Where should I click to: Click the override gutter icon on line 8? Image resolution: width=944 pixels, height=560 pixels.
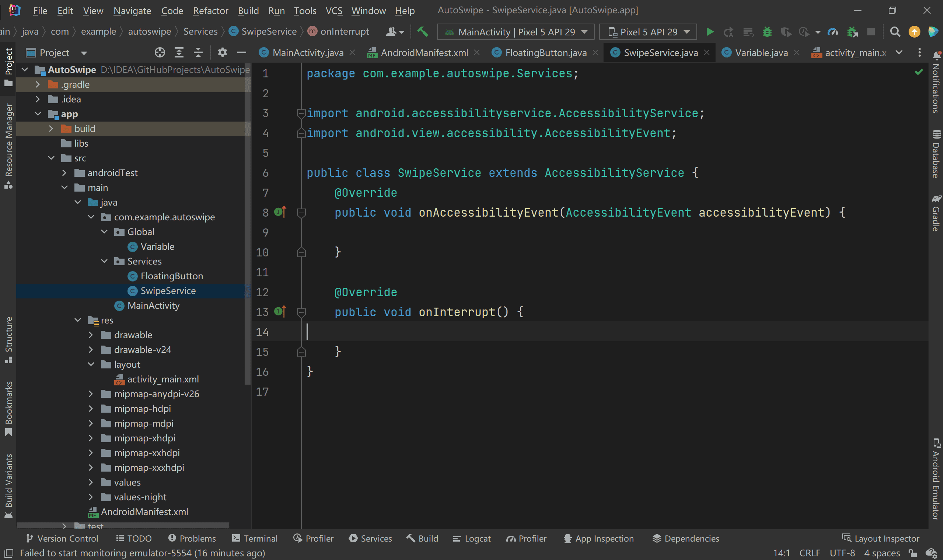280,212
